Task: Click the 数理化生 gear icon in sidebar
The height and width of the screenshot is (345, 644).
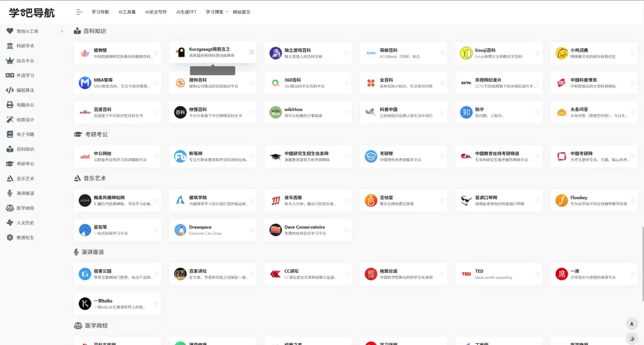Action: coord(10,238)
